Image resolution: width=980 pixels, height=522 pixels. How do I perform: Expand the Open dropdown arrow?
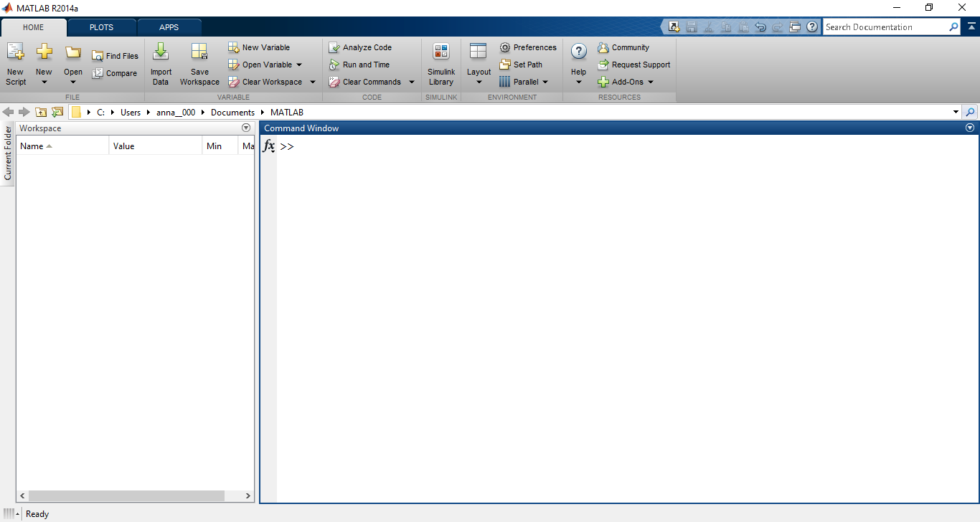(x=73, y=82)
